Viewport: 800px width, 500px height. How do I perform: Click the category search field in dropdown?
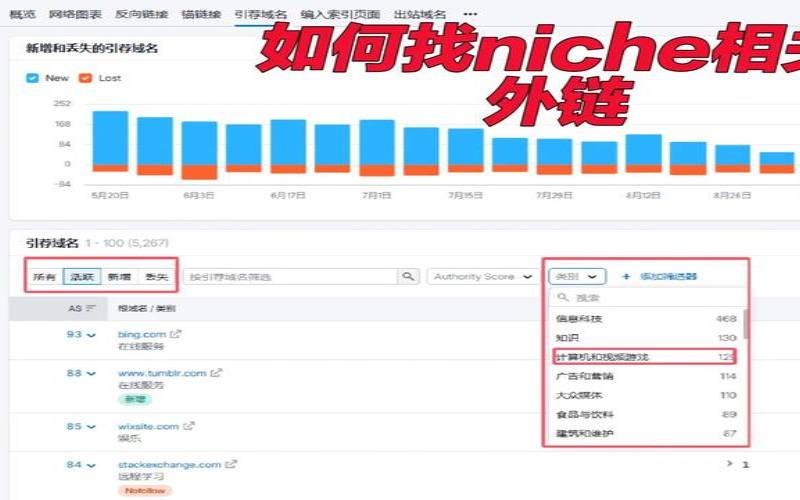pos(648,297)
